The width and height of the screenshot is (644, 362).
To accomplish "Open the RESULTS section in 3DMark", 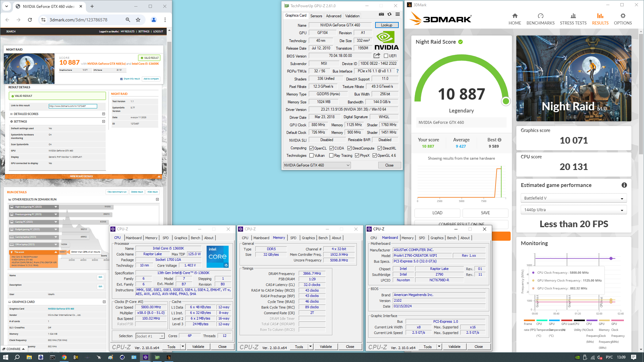I will coord(600,19).
